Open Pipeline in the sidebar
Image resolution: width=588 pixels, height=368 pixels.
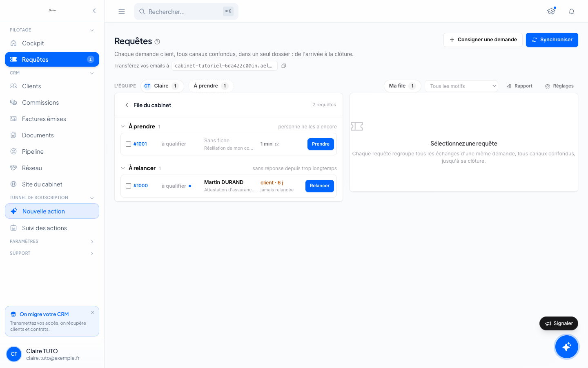pos(52,152)
